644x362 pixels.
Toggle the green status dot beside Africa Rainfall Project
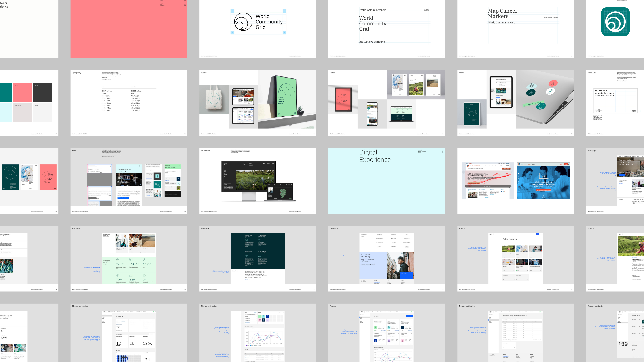154,324
